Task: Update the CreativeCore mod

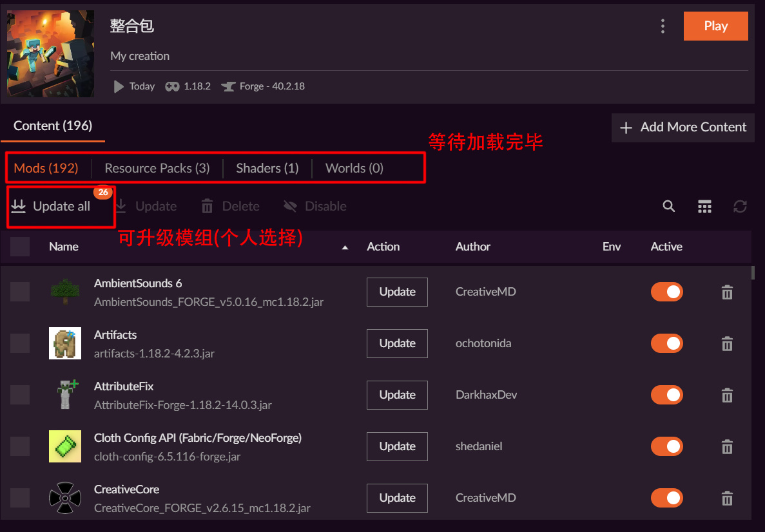Action: pyautogui.click(x=397, y=499)
